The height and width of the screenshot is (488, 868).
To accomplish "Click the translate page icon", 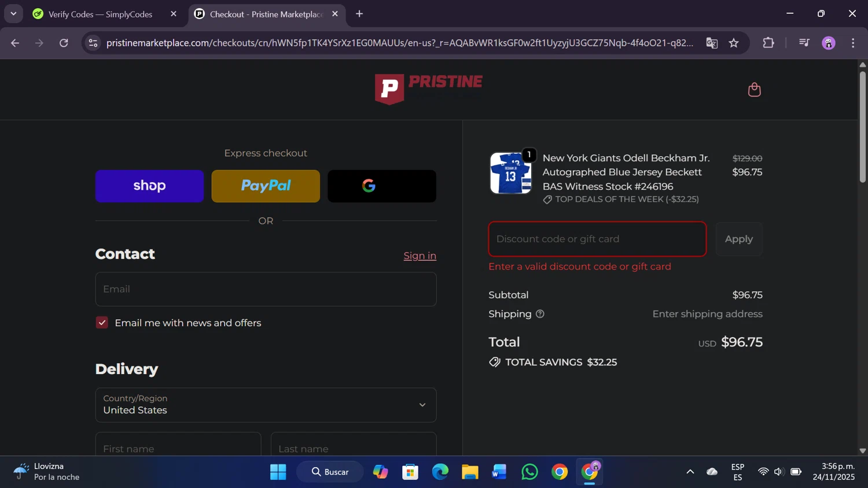I will (712, 43).
